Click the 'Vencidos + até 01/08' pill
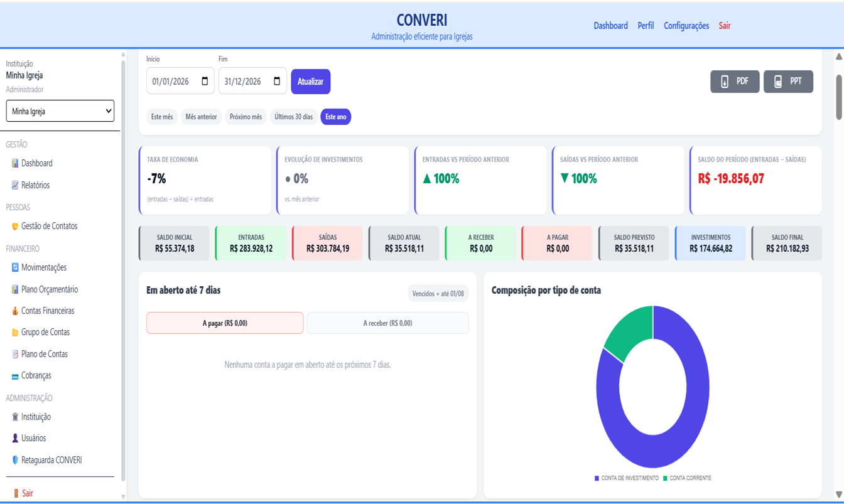Image resolution: width=844 pixels, height=504 pixels. [438, 293]
